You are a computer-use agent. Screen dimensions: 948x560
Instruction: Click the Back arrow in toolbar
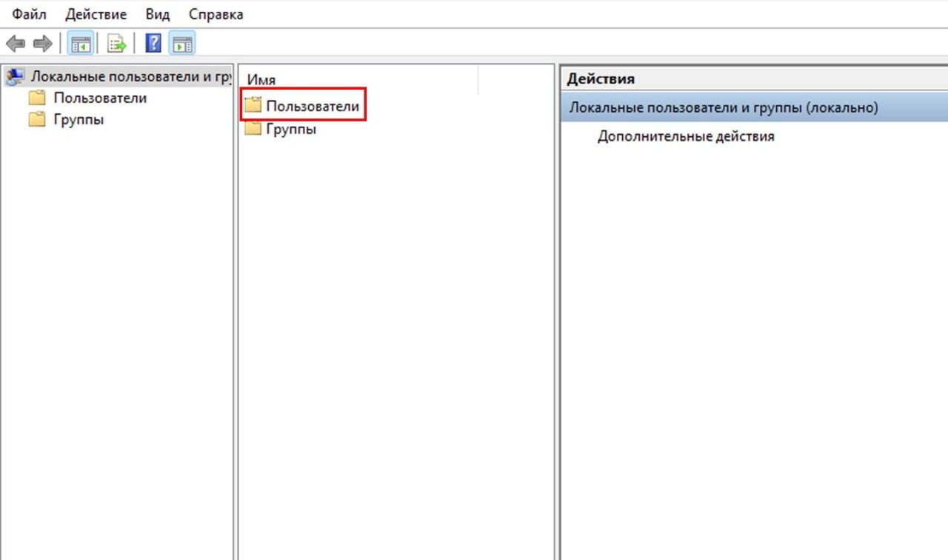tap(15, 44)
